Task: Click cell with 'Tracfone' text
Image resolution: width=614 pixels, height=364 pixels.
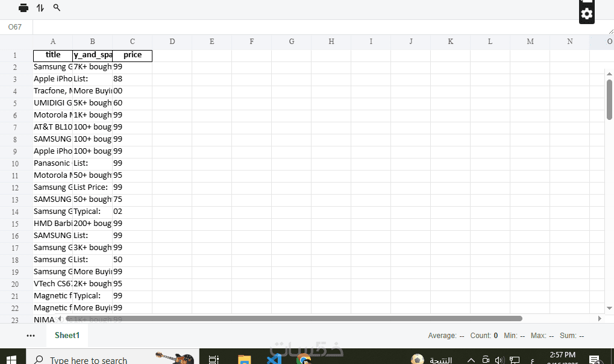Action: [53, 91]
